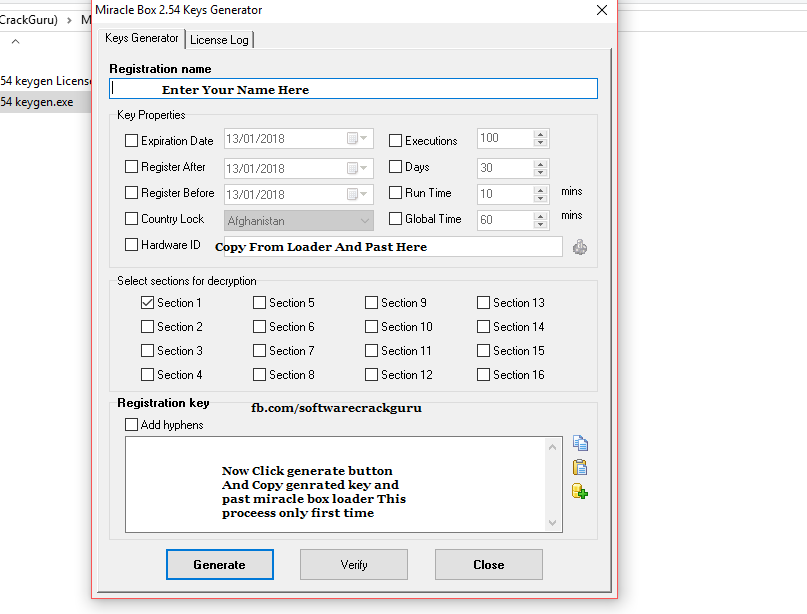Screen dimensions: 807x614
Task: Check Section 8 checkbox
Action: (x=259, y=375)
